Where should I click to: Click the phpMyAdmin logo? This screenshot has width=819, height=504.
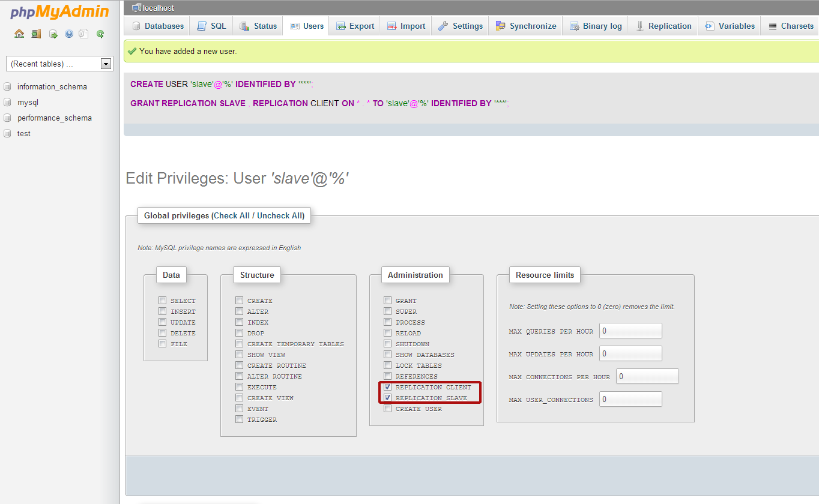pyautogui.click(x=59, y=12)
